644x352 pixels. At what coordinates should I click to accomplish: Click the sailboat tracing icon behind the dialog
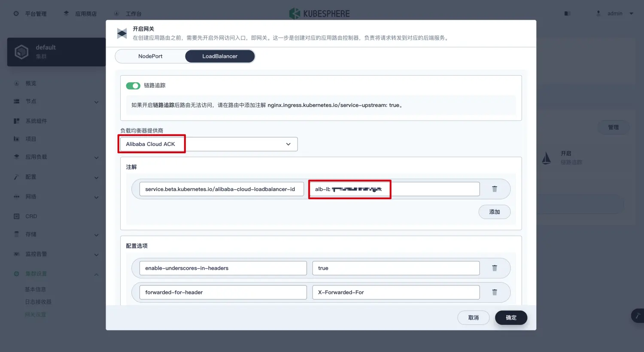click(x=547, y=158)
